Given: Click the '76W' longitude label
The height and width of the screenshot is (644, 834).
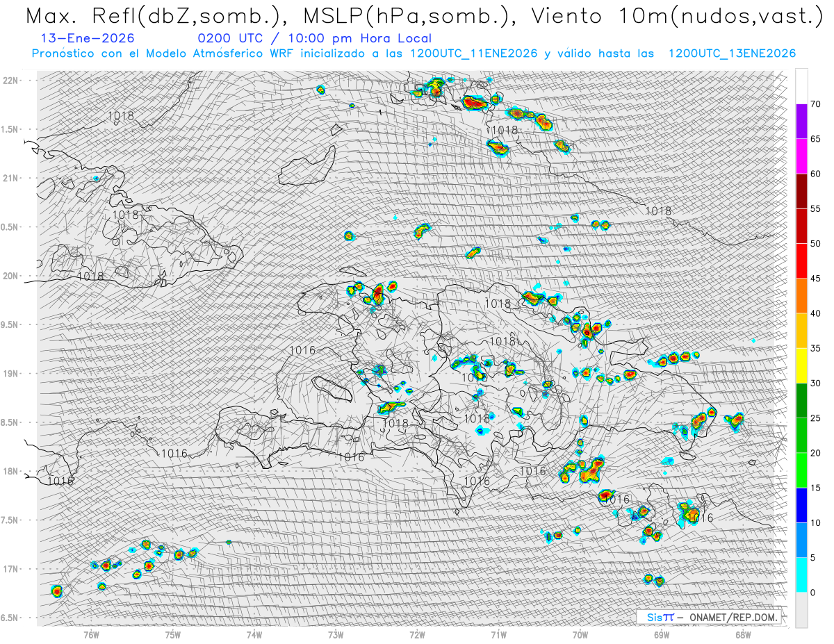Looking at the screenshot, I should click(92, 635).
